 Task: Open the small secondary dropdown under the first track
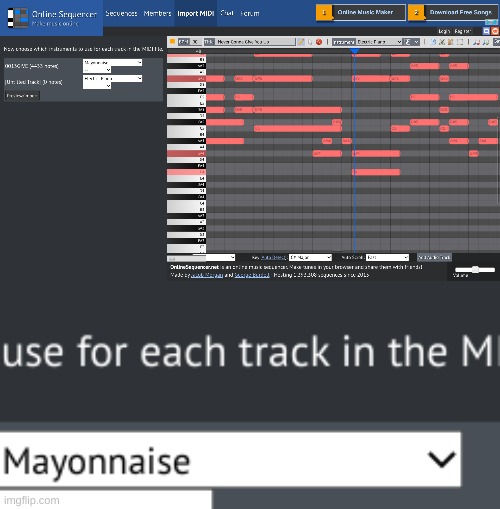tap(97, 70)
